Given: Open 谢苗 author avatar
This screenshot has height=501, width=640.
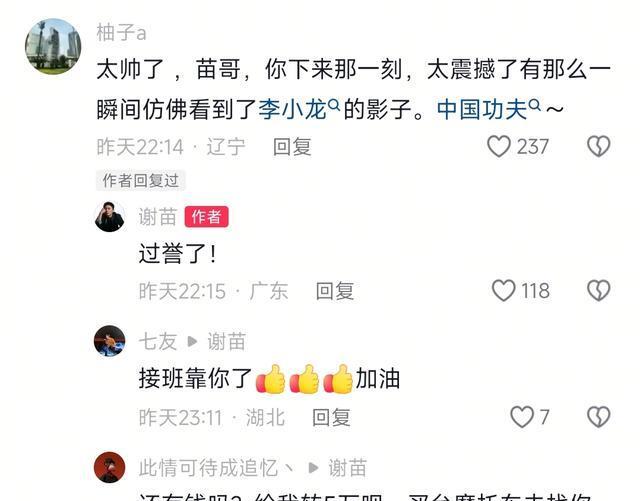Looking at the screenshot, I should 110,217.
